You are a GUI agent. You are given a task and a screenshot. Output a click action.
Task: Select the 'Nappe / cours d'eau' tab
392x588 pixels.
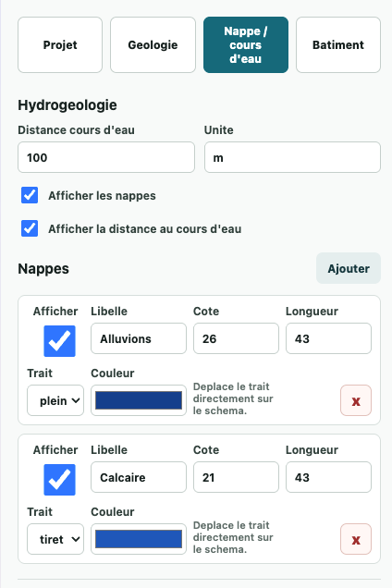click(246, 44)
